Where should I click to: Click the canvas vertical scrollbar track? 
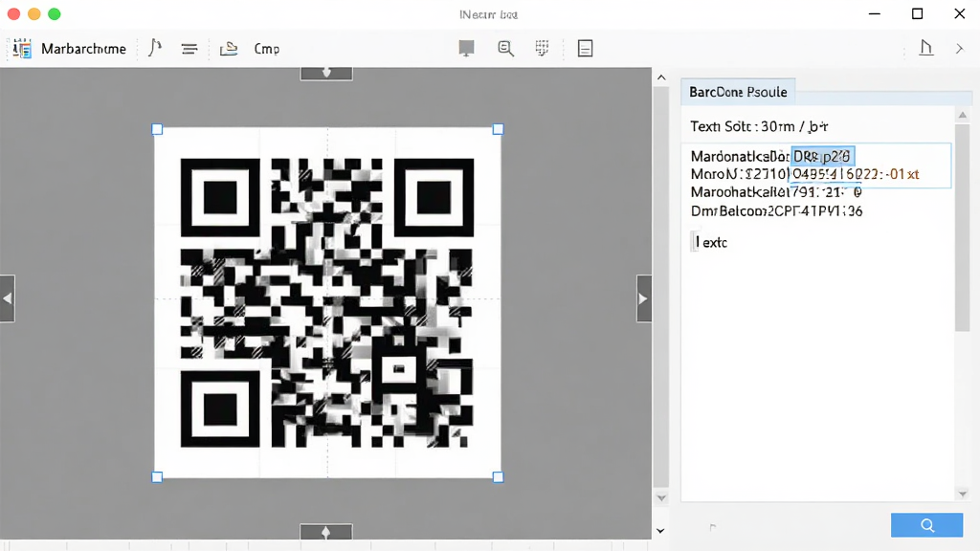(x=661, y=287)
